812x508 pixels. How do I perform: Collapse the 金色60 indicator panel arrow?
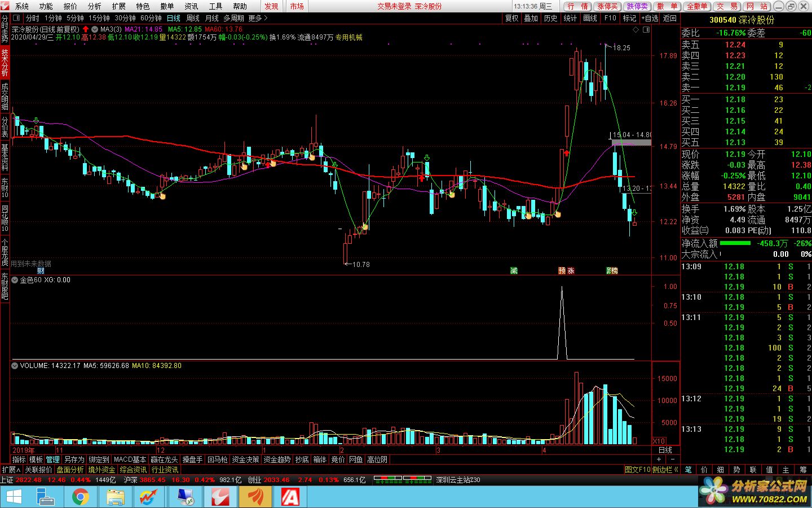coord(15,280)
